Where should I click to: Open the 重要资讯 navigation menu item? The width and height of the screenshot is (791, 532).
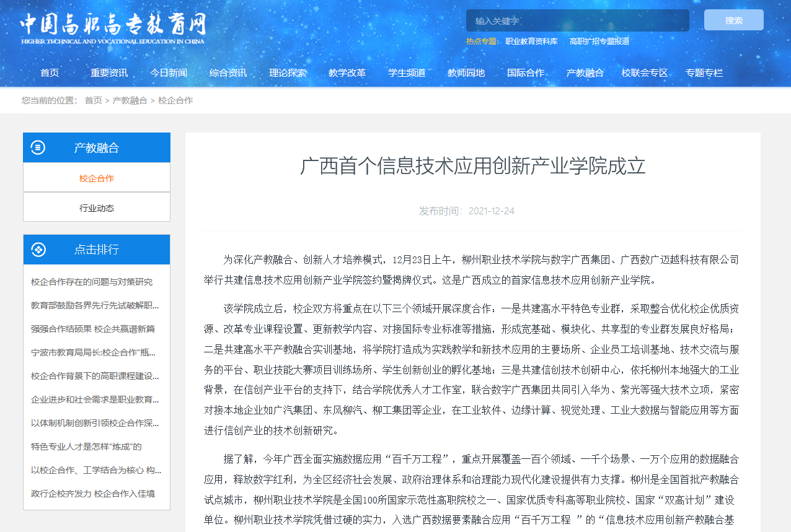[x=109, y=72]
